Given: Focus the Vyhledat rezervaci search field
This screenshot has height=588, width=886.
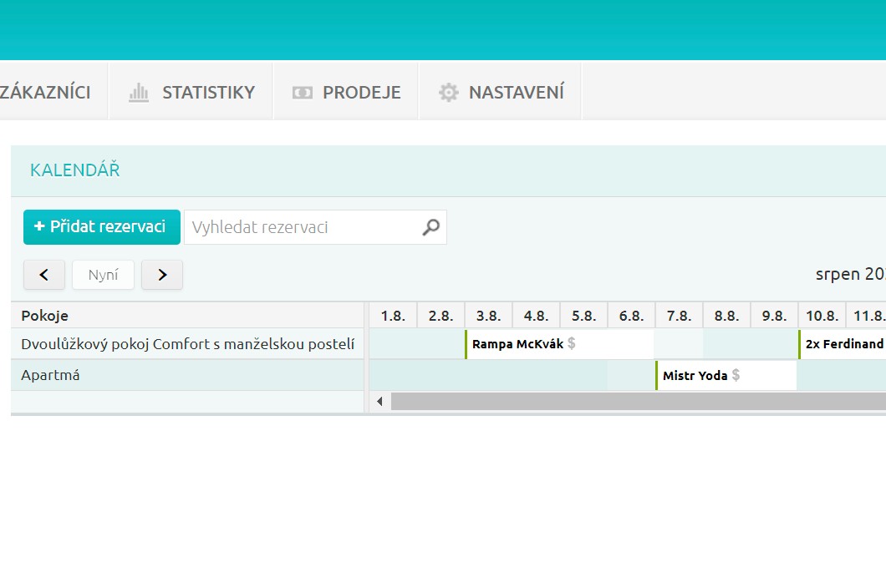Looking at the screenshot, I should [301, 227].
